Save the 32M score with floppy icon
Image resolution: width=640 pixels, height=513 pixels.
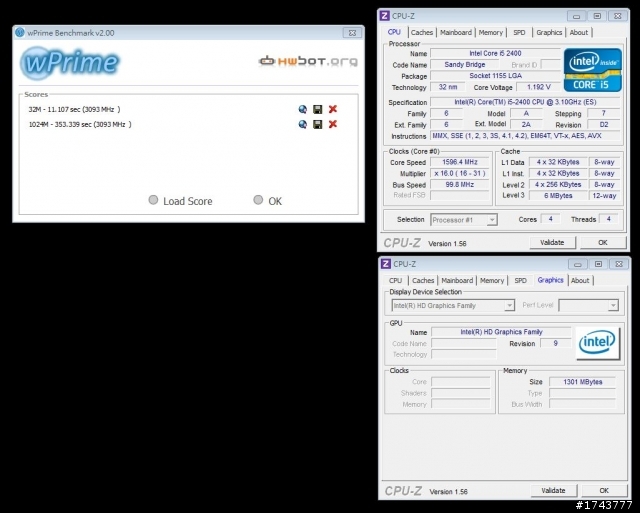(318, 109)
